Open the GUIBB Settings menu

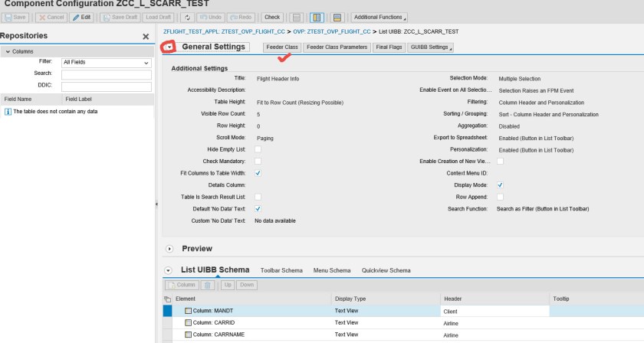430,47
